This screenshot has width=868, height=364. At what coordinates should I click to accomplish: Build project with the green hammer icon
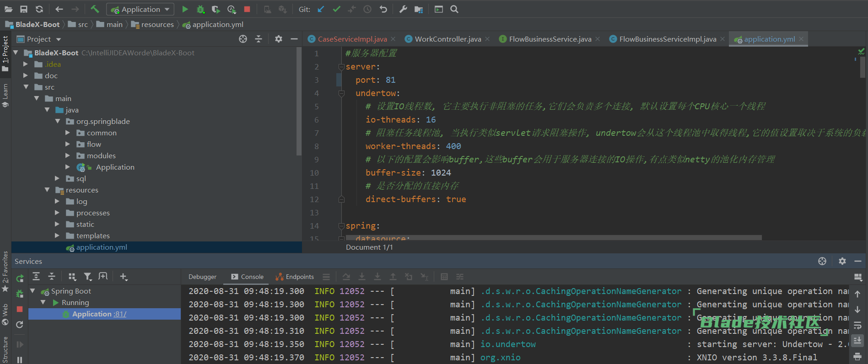95,9
